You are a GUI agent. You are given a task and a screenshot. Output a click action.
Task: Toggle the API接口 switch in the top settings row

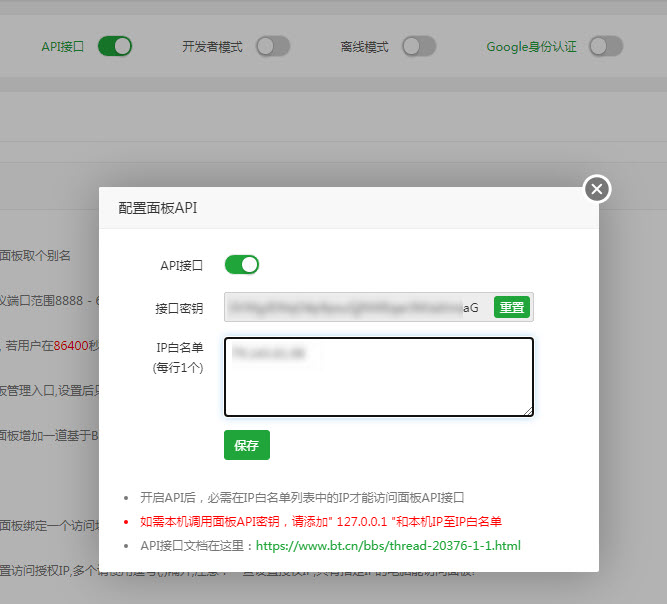coord(115,46)
